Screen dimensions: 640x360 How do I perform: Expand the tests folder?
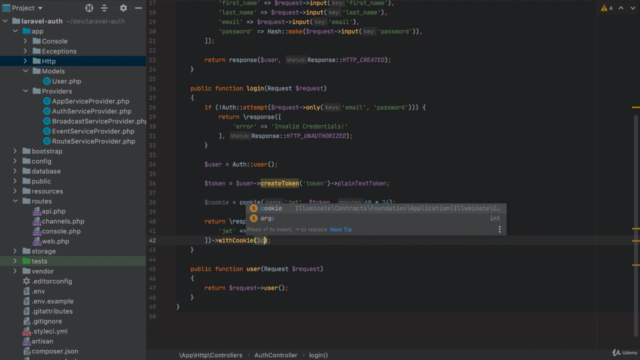click(16, 261)
